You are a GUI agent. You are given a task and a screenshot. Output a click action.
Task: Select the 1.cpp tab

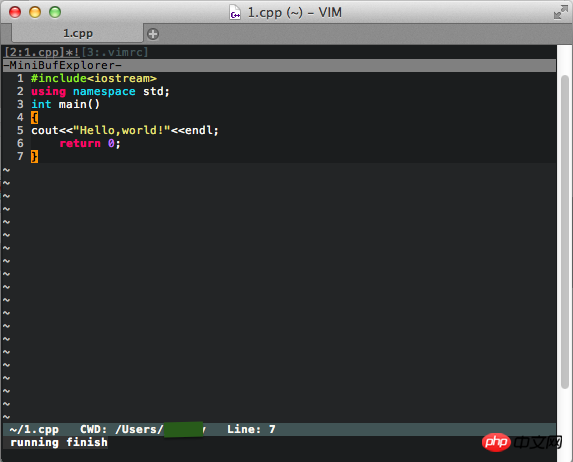tap(77, 33)
